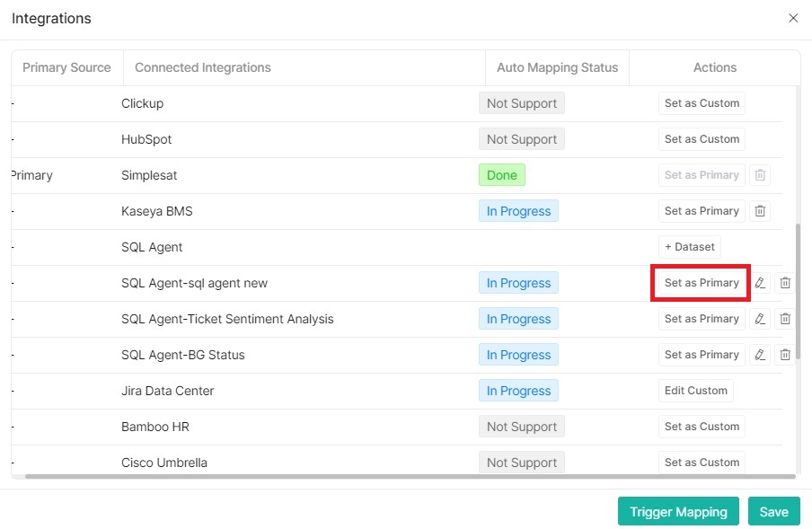Delete the Simplesat integration using its trash icon
Screen dimensions: 812x529
tap(760, 174)
